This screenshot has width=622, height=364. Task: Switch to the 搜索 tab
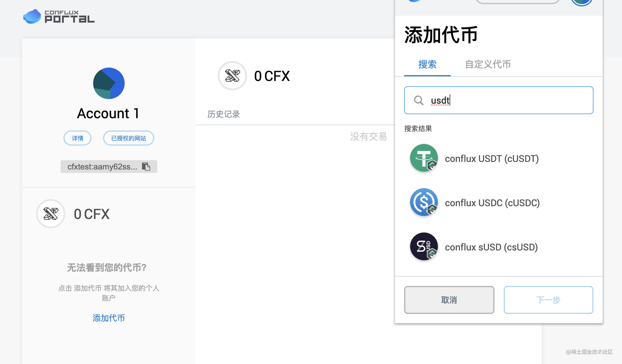click(x=427, y=65)
